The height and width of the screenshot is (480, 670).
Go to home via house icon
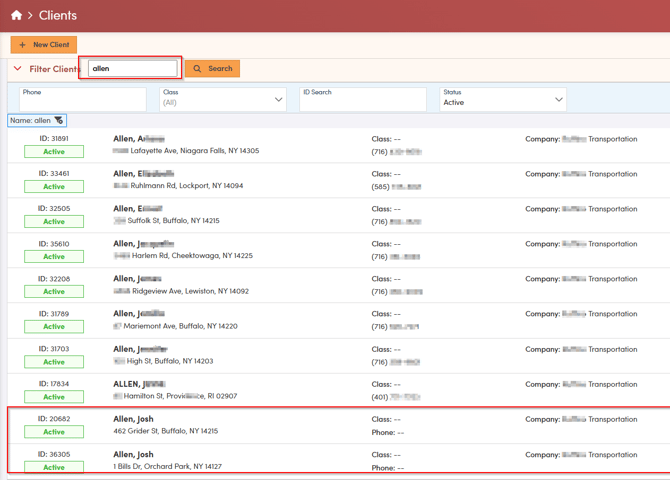[16, 15]
